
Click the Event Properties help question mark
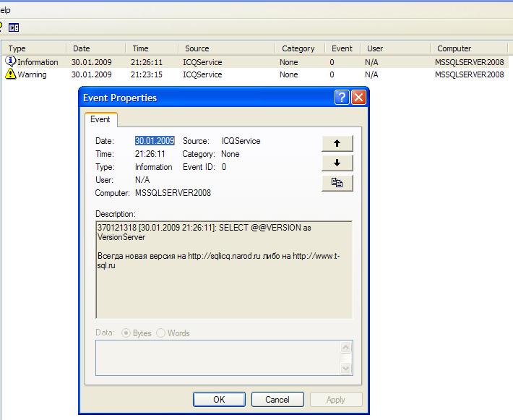tap(342, 98)
